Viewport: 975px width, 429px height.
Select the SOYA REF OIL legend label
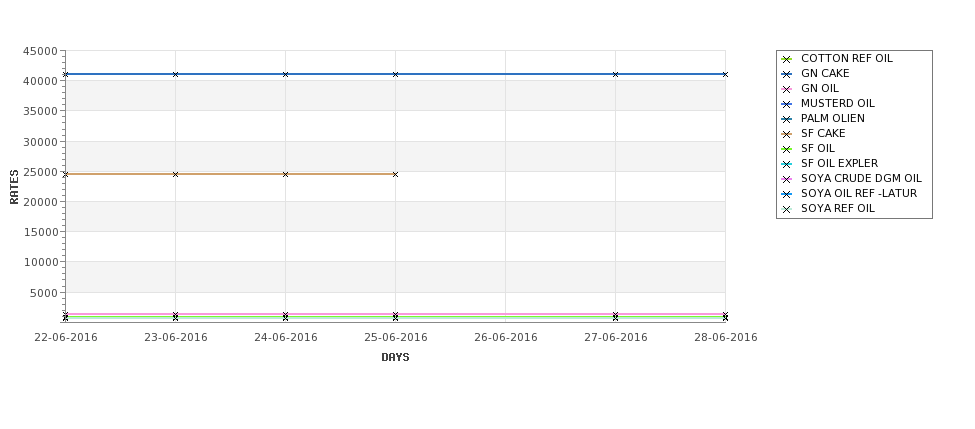pyautogui.click(x=838, y=208)
